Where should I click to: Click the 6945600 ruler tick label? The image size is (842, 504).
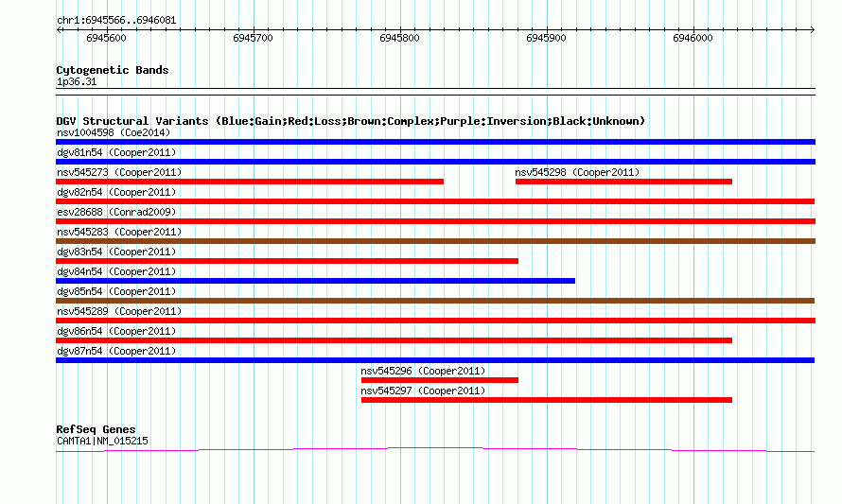[x=106, y=38]
